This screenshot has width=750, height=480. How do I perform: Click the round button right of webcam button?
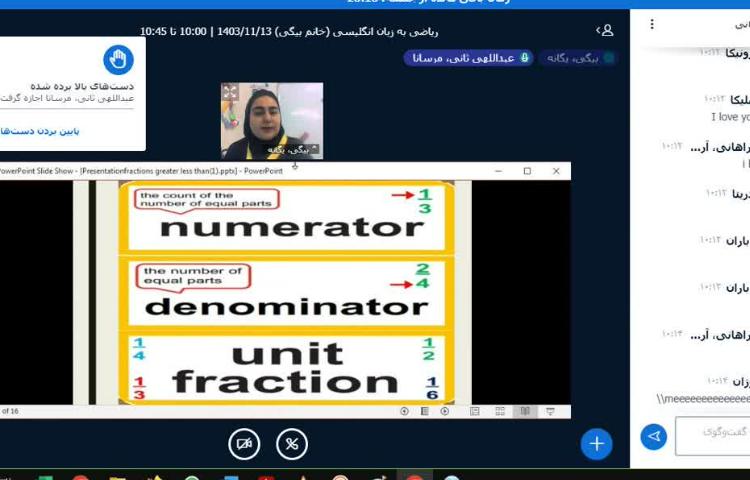tap(292, 444)
